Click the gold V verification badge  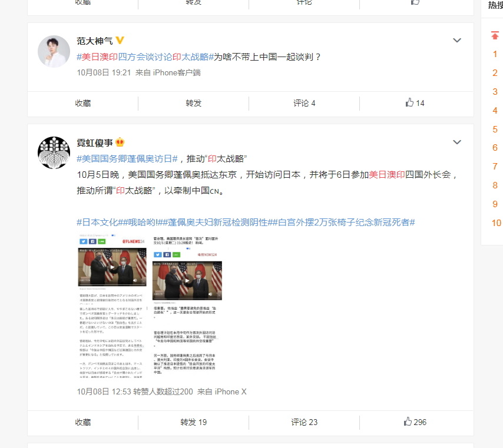click(120, 41)
